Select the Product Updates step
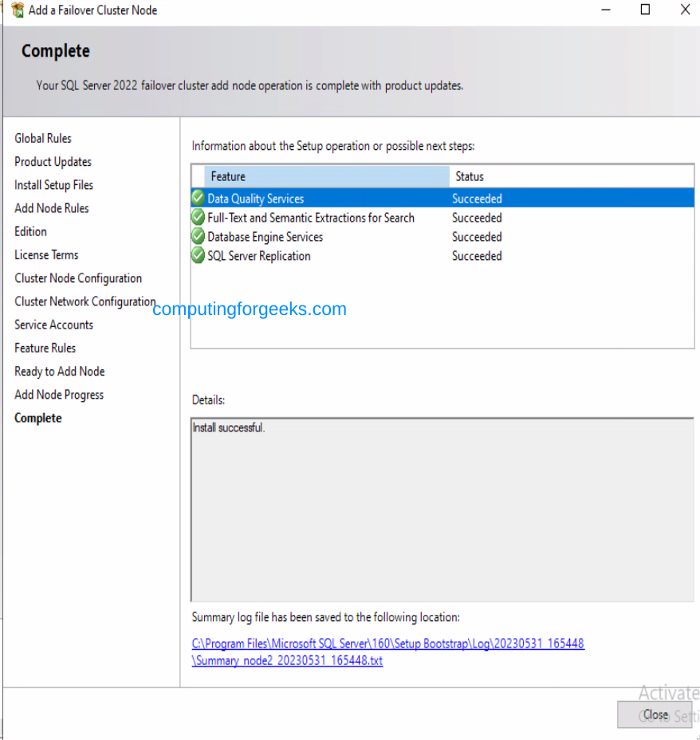This screenshot has height=740, width=700. 53,161
